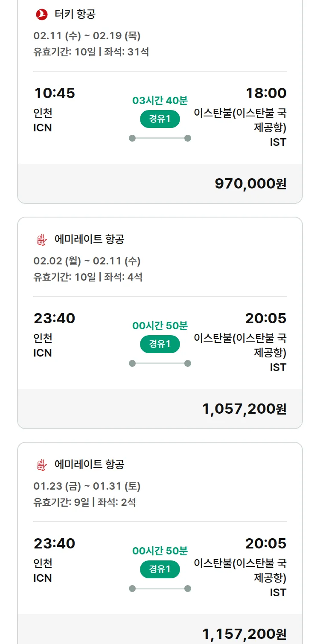
Task: Tap the 경유1 badge on the 01.23 flight
Action: point(160,569)
